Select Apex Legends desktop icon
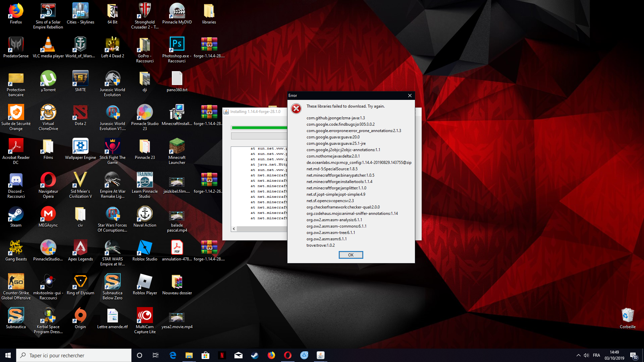Screen dimensions: 644x362 click(x=80, y=251)
